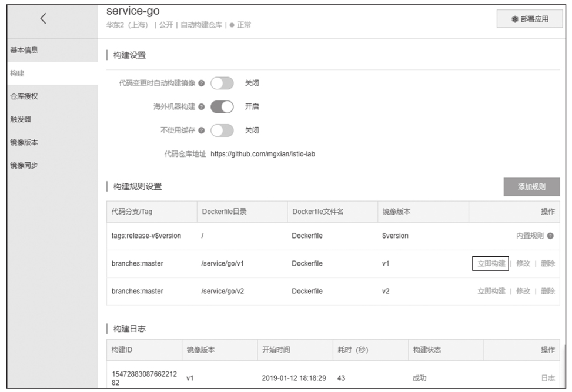Disable the 海外机器构建 toggle
The height and width of the screenshot is (392, 572).
point(222,107)
